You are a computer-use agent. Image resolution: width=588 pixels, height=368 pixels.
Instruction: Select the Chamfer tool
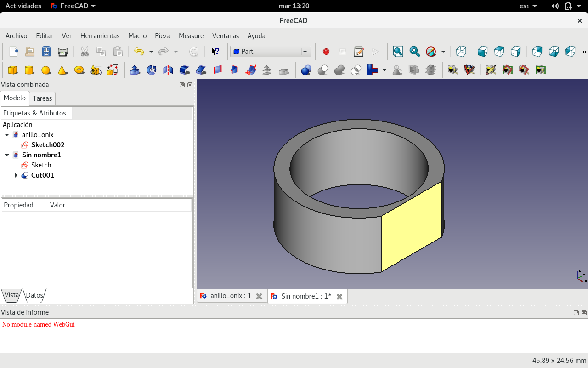coord(201,70)
